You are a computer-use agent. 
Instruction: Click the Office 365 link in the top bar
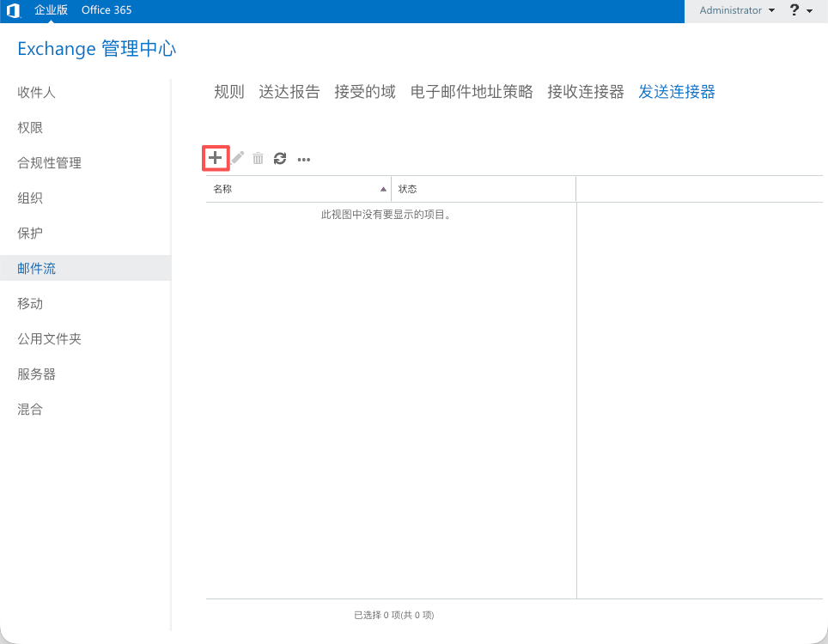(x=106, y=10)
